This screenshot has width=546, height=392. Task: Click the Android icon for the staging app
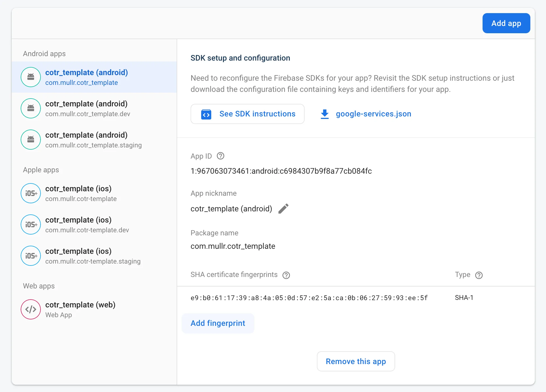[x=31, y=140]
